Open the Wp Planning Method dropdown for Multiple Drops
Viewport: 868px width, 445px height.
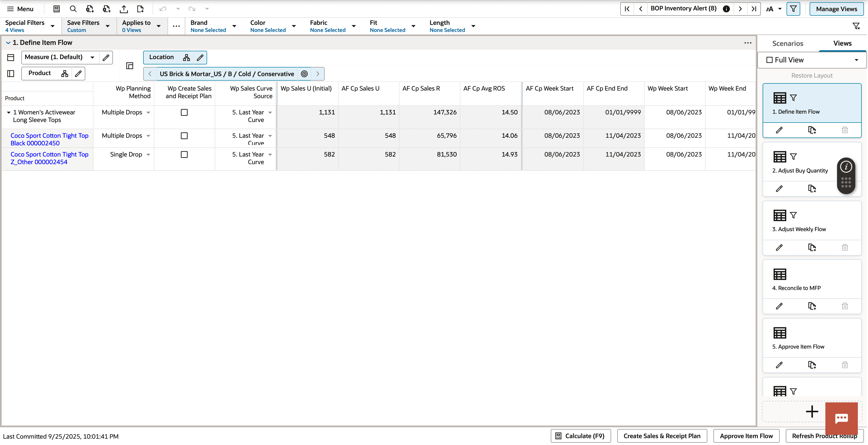tap(148, 112)
